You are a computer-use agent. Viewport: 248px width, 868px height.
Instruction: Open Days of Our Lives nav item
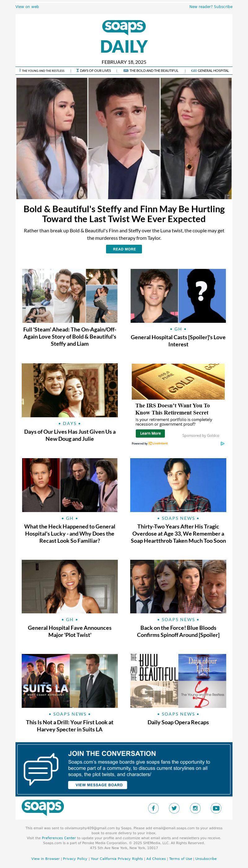tap(93, 71)
